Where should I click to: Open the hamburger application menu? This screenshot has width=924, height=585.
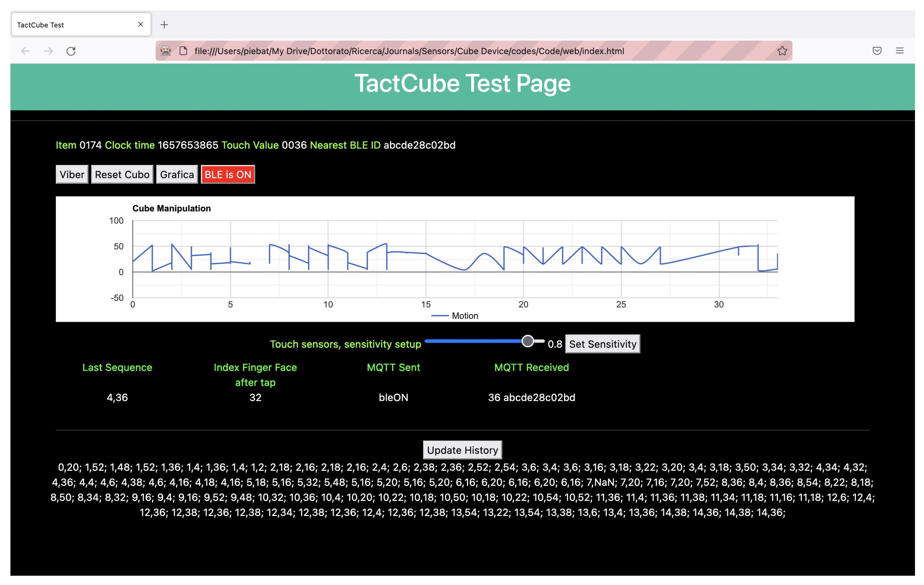pos(899,51)
